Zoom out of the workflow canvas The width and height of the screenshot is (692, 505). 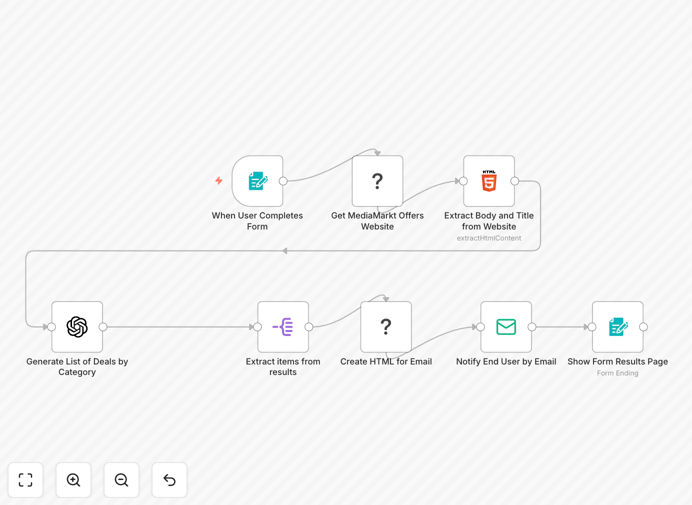click(x=121, y=480)
